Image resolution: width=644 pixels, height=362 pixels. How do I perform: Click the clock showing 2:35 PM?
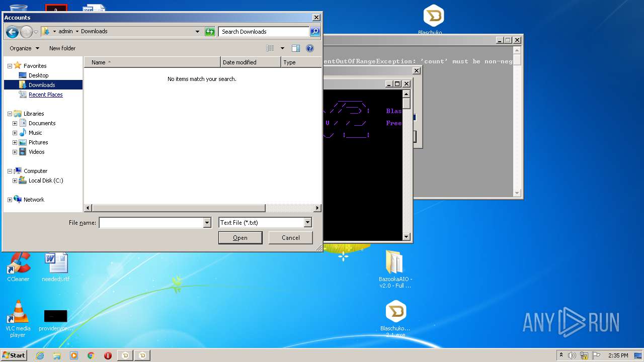click(x=618, y=355)
